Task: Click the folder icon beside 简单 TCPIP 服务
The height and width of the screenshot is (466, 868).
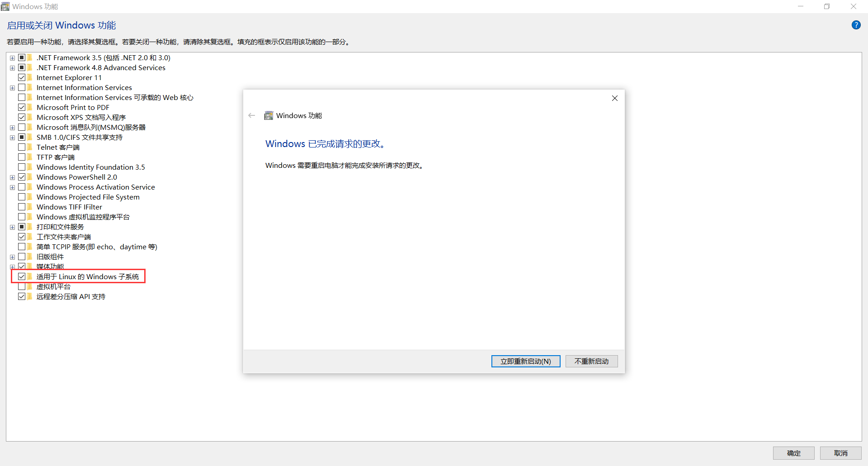Action: (30, 247)
